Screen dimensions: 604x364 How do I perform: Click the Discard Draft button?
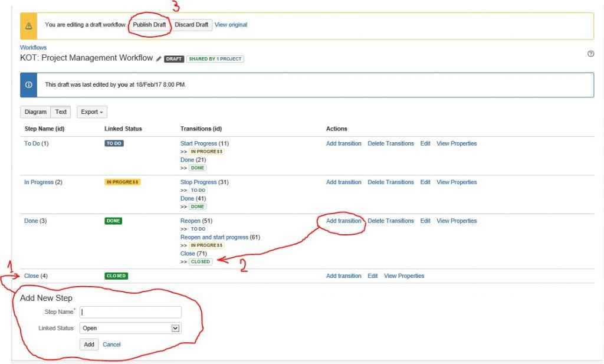point(192,25)
